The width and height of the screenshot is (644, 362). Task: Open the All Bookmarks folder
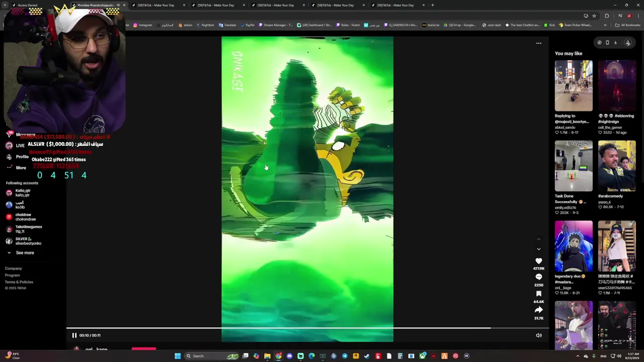[x=628, y=25]
